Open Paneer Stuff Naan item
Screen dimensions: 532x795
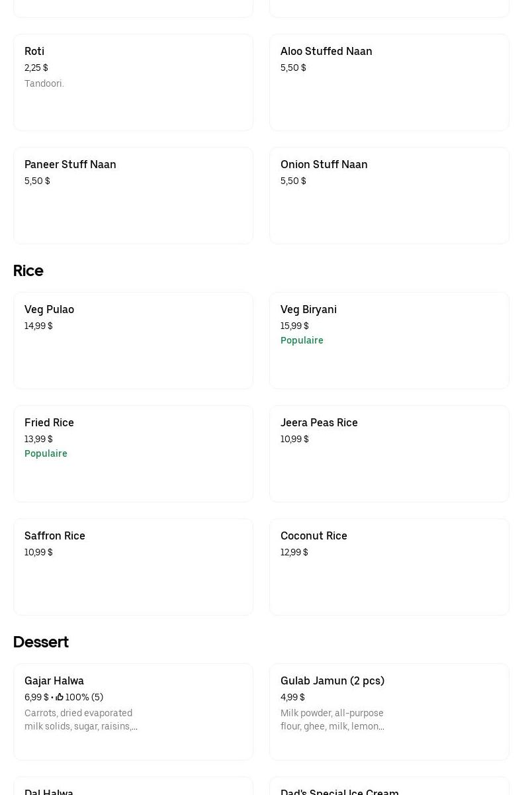132,195
